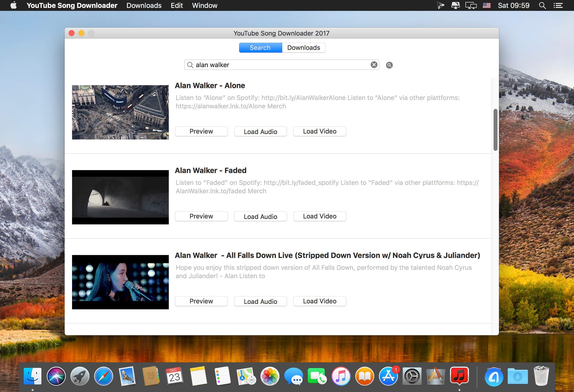Click the US flag input source icon
Viewport: 574px width, 392px height.
[x=487, y=5]
